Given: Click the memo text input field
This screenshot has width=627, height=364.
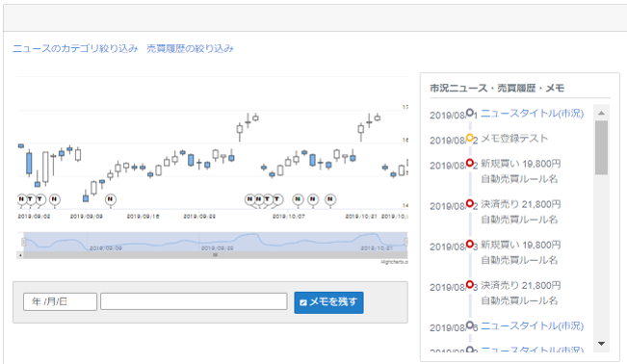Looking at the screenshot, I should pos(194,301).
